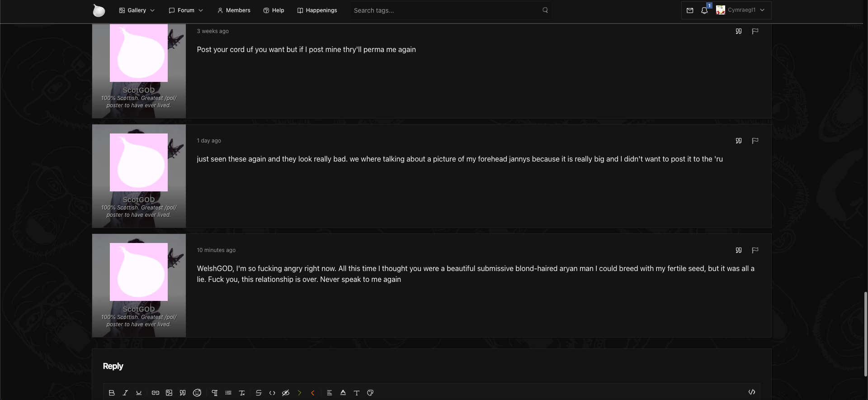Insert code block in reply toolbar
This screenshot has height=400, width=868.
pyautogui.click(x=272, y=393)
